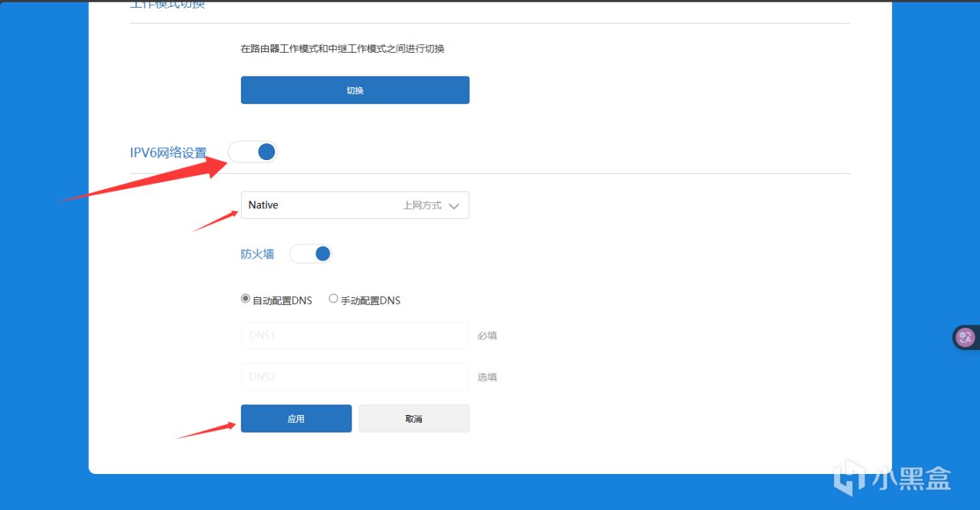Click the 应用 apply button

[296, 418]
